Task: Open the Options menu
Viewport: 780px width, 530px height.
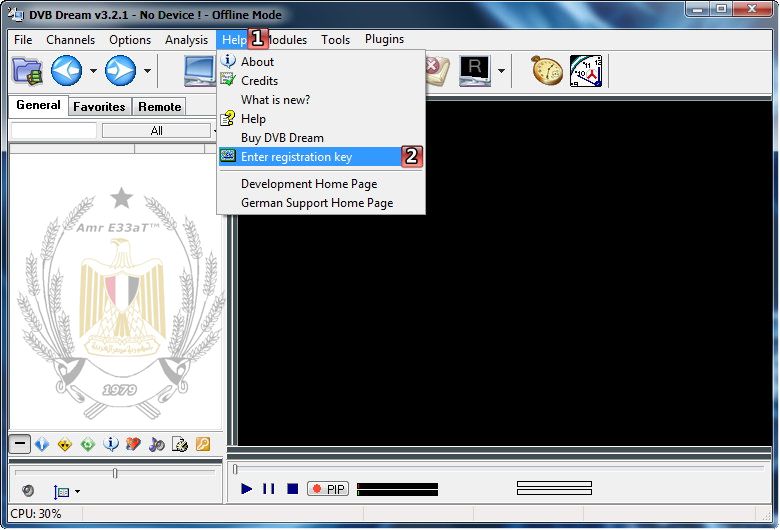Action: [130, 40]
